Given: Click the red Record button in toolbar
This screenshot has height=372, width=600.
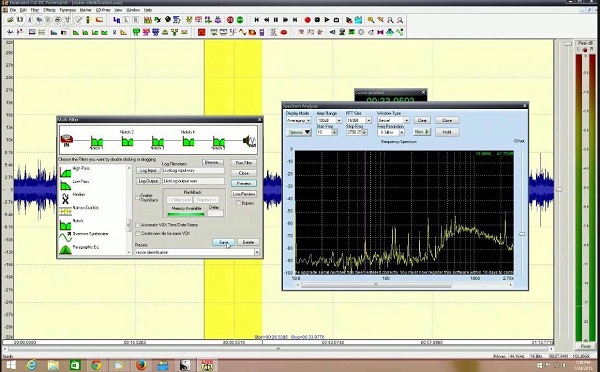Looking at the screenshot, I should click(x=307, y=20).
